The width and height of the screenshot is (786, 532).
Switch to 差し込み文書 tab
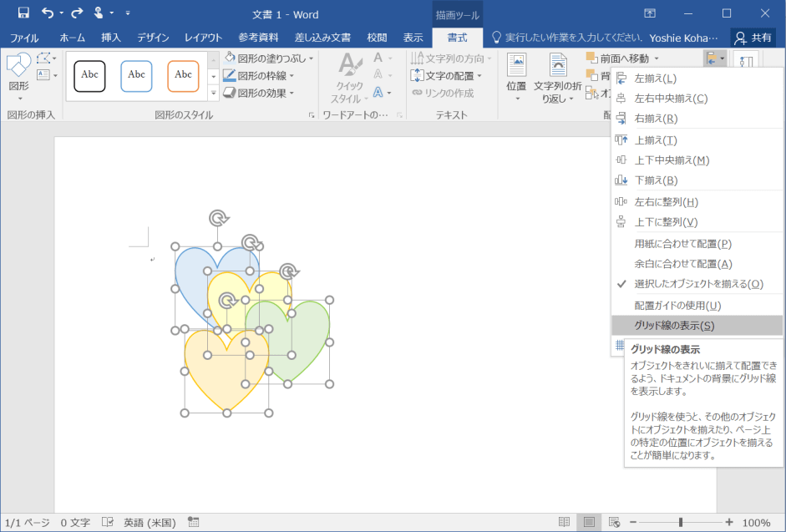tap(322, 38)
